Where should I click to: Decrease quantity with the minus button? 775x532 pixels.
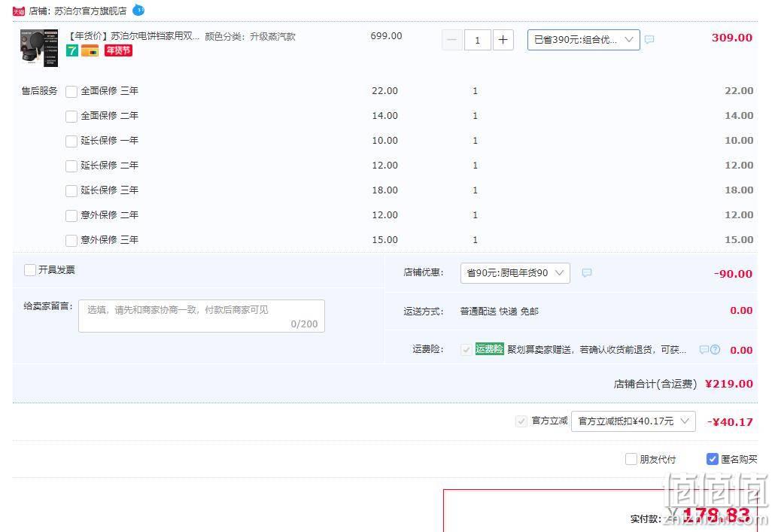coord(451,40)
